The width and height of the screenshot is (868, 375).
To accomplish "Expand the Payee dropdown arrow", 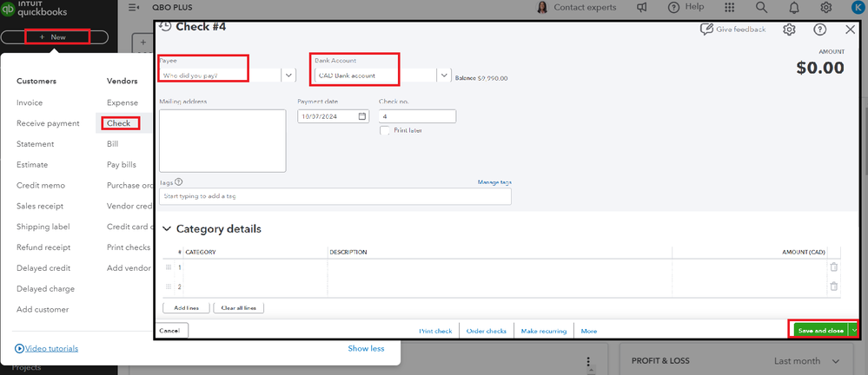I will 289,76.
